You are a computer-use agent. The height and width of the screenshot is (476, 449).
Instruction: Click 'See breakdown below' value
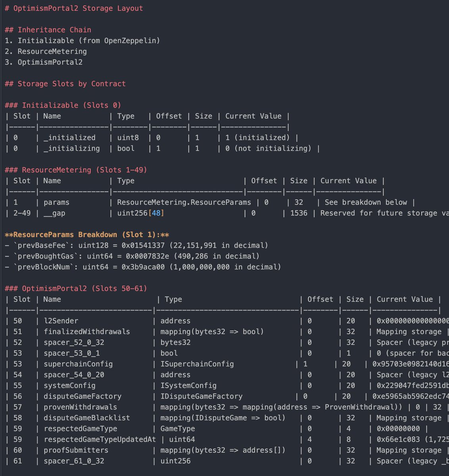click(366, 202)
